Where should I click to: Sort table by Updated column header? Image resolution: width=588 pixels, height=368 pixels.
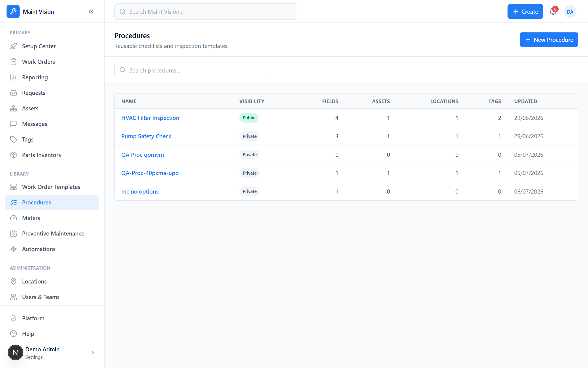coord(526,101)
